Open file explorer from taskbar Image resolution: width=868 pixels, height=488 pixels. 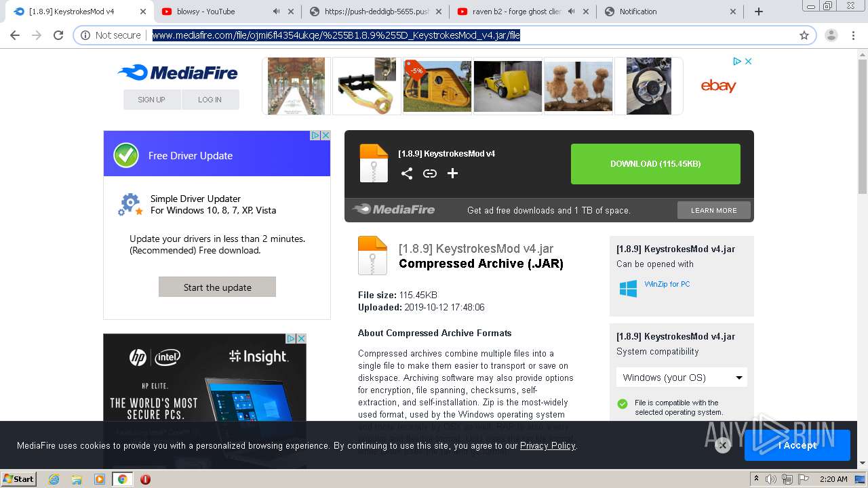pyautogui.click(x=77, y=479)
